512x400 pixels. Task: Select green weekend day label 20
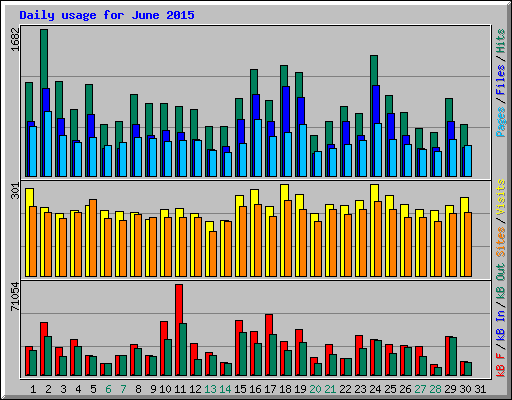[315, 389]
